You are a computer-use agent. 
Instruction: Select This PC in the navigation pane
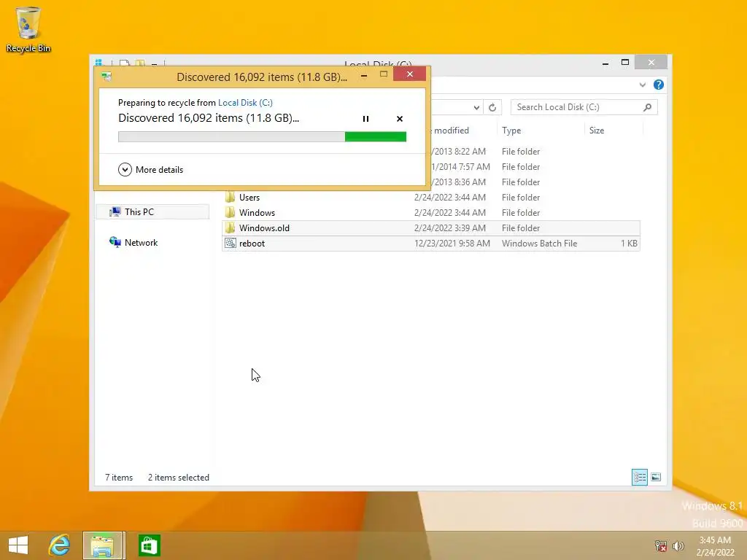(x=152, y=212)
